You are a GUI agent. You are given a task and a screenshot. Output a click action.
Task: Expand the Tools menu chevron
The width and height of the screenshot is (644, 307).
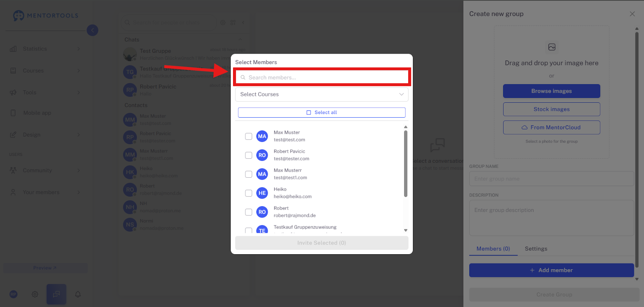click(x=78, y=92)
